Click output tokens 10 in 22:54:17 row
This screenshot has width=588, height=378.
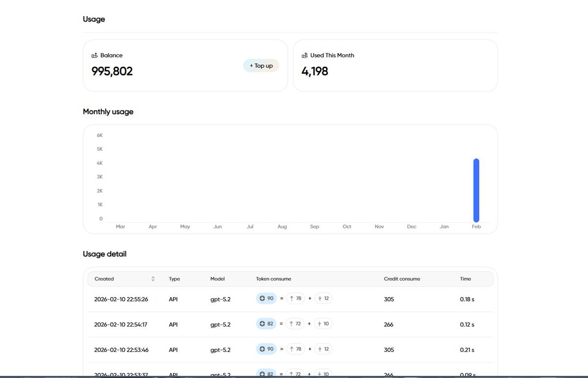(323, 324)
